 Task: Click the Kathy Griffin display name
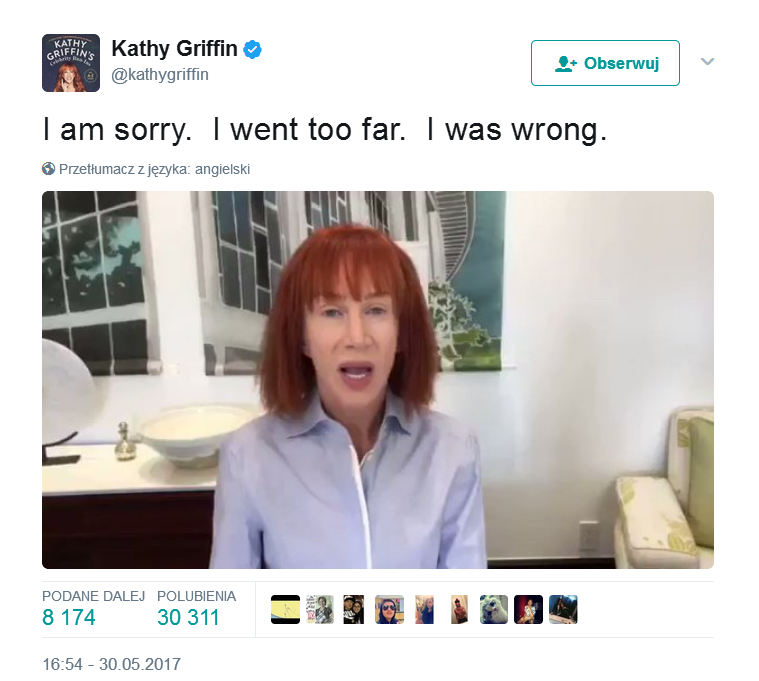(174, 48)
